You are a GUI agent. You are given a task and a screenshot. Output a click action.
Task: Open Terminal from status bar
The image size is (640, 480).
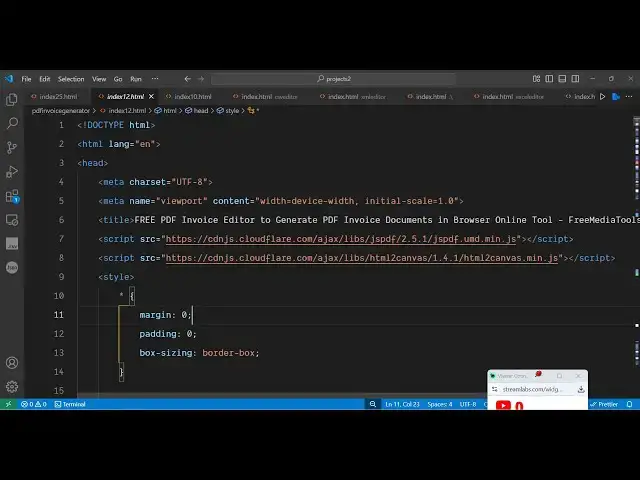tap(70, 404)
